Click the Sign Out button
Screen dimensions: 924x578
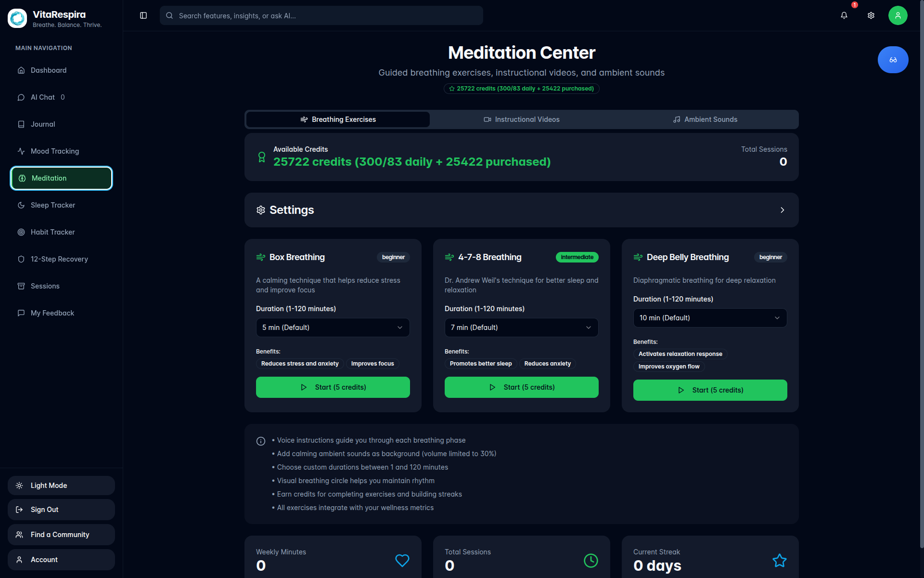click(61, 510)
